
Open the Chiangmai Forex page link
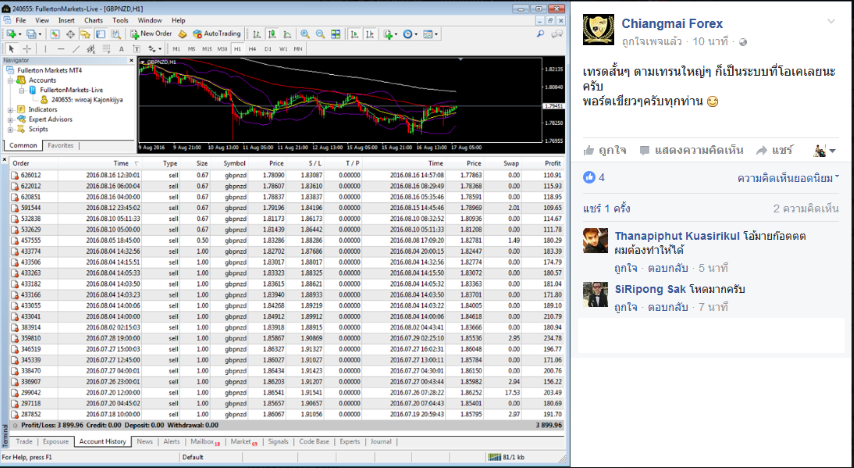672,23
